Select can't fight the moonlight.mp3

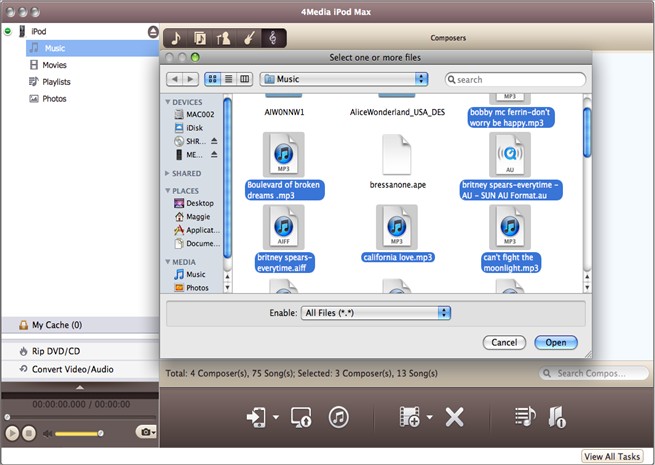pyautogui.click(x=510, y=239)
